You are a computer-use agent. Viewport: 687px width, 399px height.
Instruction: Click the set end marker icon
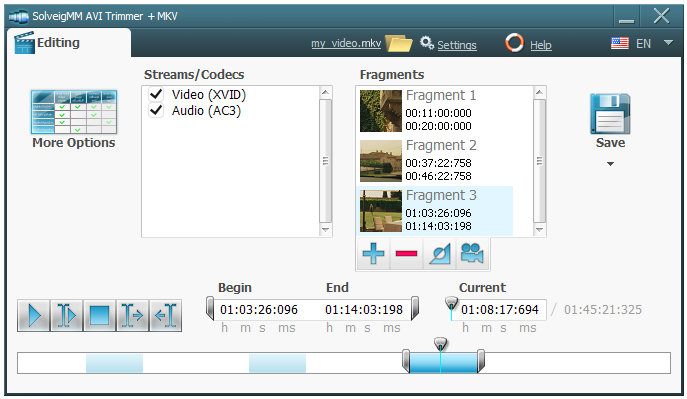165,315
